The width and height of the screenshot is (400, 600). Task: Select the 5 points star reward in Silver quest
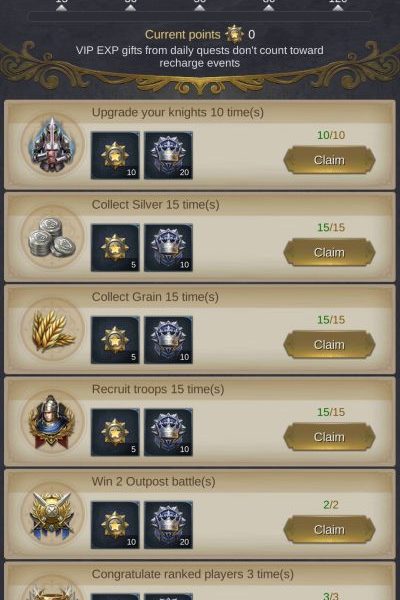click(115, 248)
